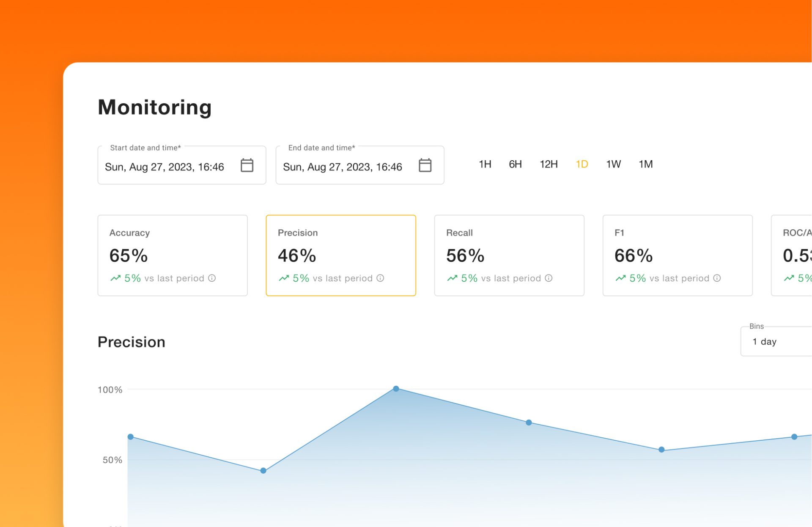The image size is (812, 527).
Task: Select the 12H time range
Action: [x=549, y=164]
